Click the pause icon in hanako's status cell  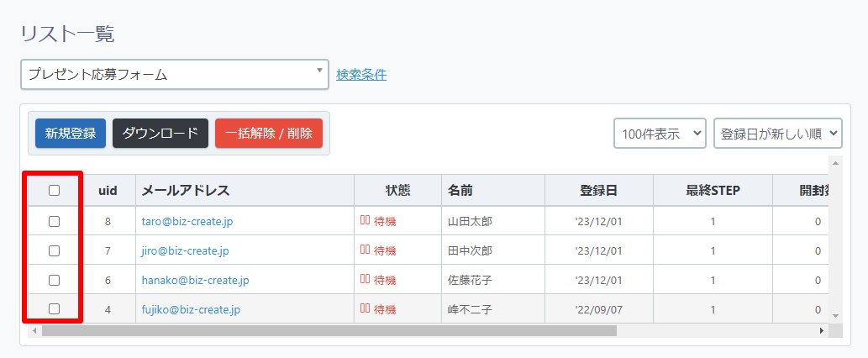point(365,280)
